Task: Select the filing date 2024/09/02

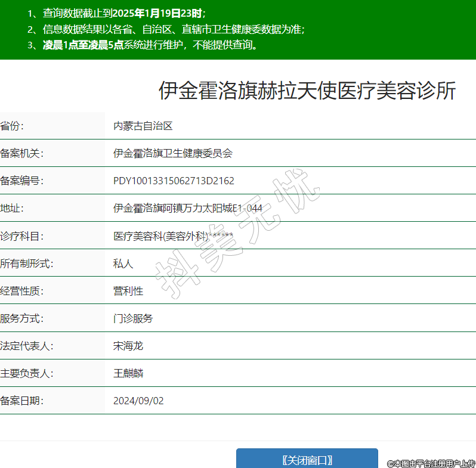Action: 138,401
